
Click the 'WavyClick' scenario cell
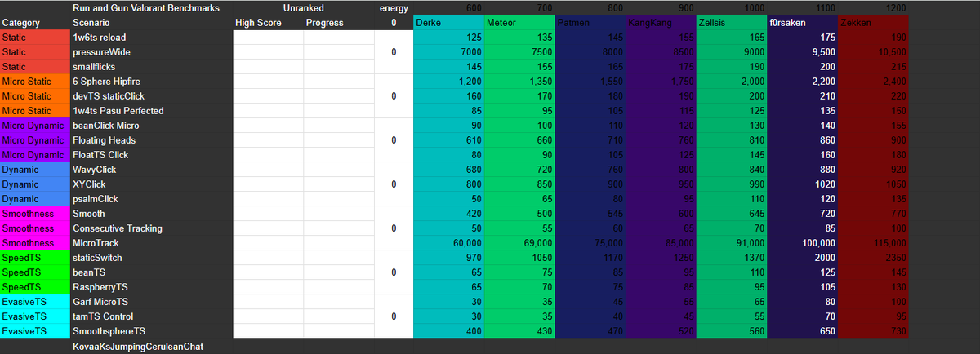click(151, 169)
